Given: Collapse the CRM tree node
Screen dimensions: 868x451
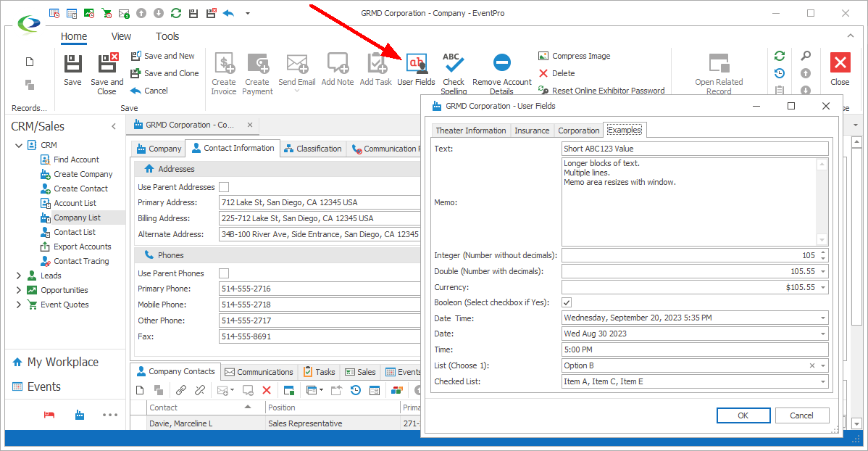Looking at the screenshot, I should click(x=19, y=145).
